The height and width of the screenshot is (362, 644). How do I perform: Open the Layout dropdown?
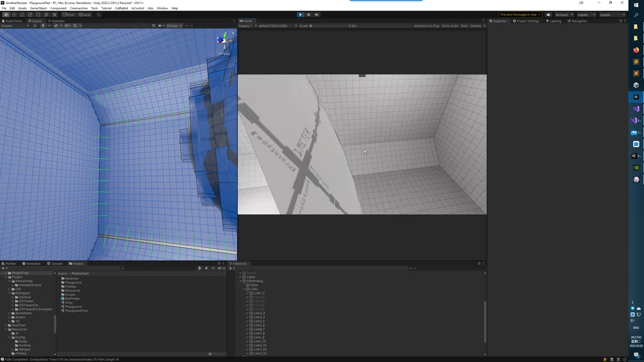(x=611, y=15)
